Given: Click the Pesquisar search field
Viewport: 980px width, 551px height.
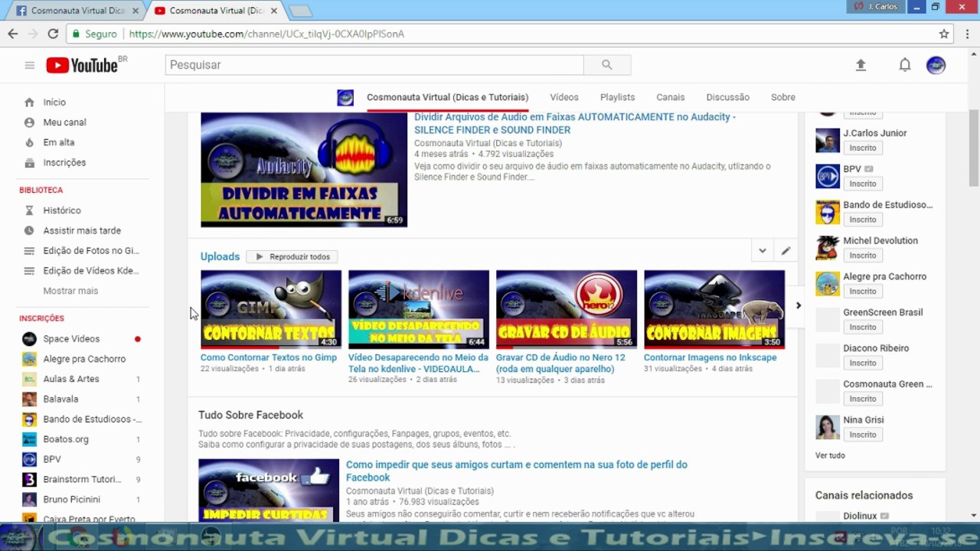Looking at the screenshot, I should click(x=374, y=65).
